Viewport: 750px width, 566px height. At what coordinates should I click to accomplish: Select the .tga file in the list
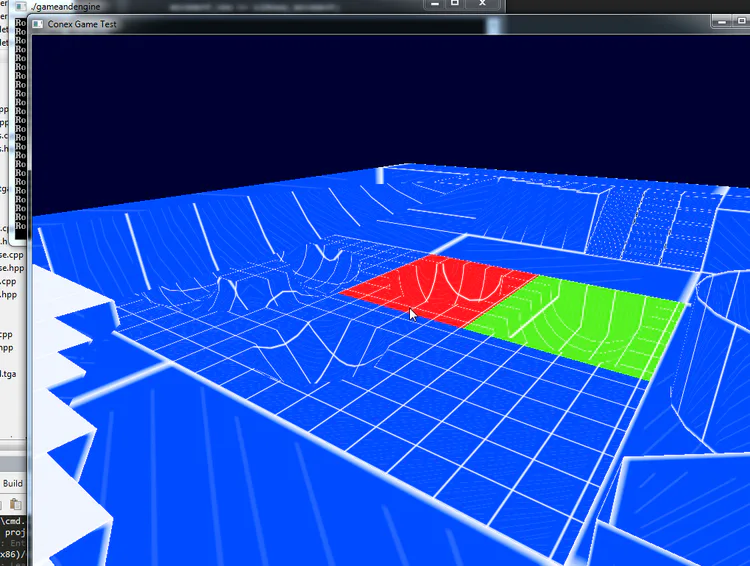pos(8,374)
